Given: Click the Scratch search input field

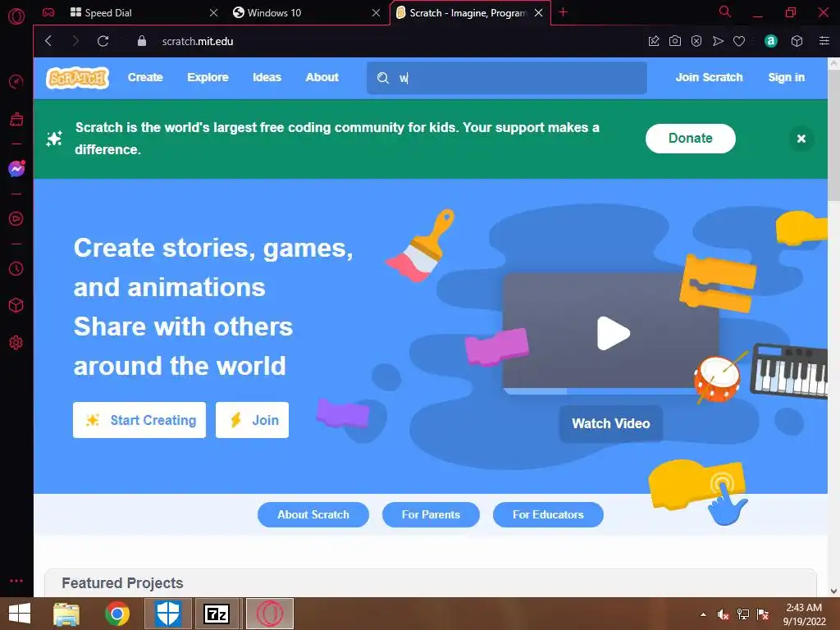Looking at the screenshot, I should [x=507, y=78].
